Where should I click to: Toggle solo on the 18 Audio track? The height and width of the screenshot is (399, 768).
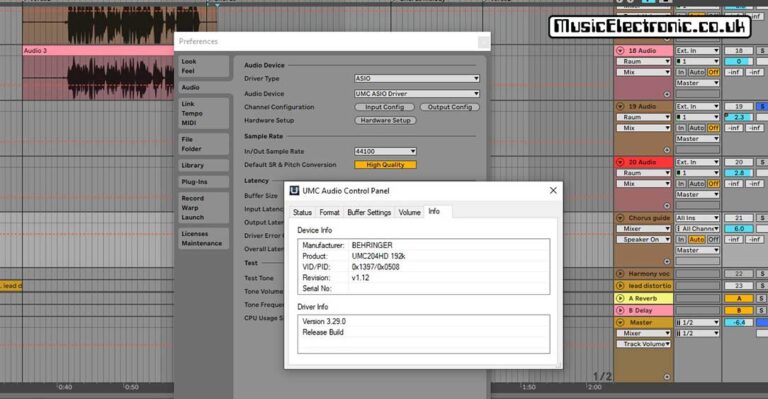(762, 50)
